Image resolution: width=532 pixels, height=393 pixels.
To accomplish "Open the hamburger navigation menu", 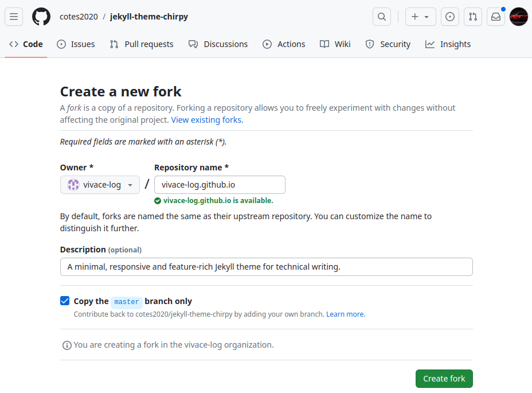I will pos(14,17).
